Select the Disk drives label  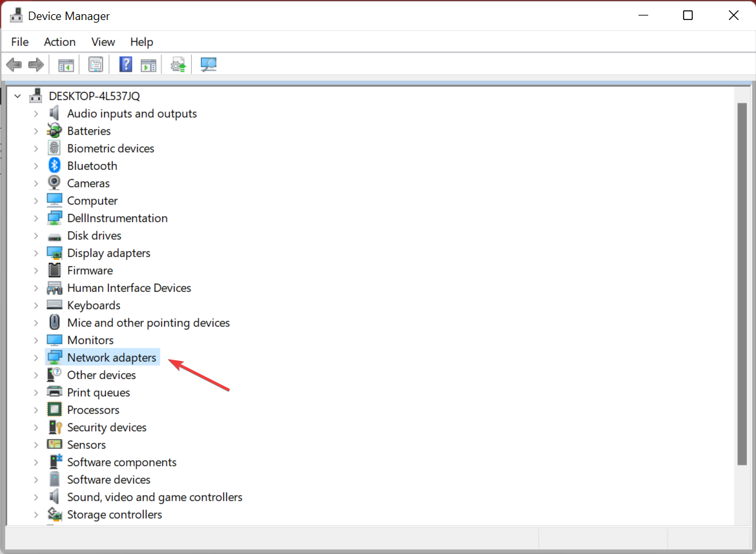94,235
